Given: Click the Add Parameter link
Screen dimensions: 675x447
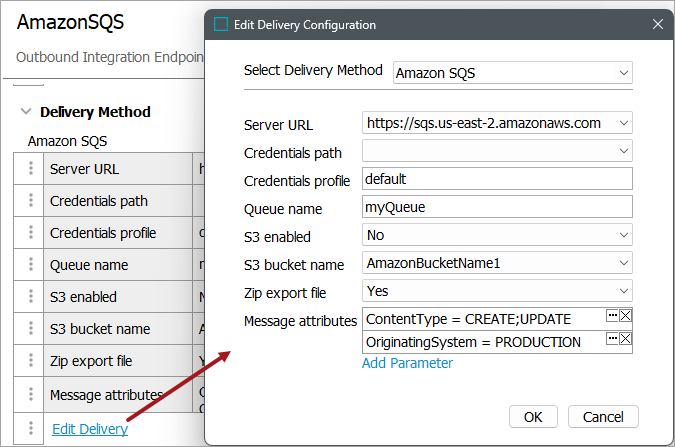Looking at the screenshot, I should pyautogui.click(x=407, y=363).
